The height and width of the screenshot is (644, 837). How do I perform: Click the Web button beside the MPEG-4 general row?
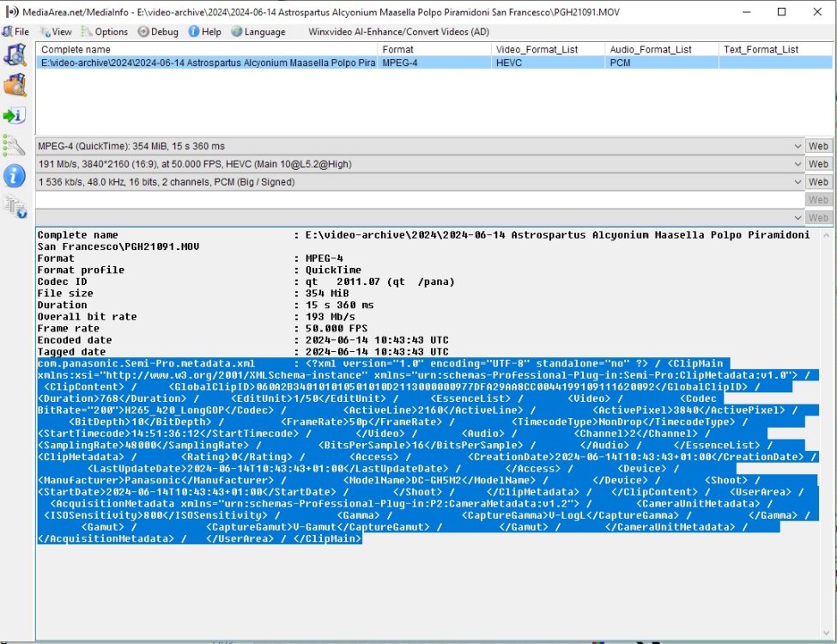(x=818, y=146)
